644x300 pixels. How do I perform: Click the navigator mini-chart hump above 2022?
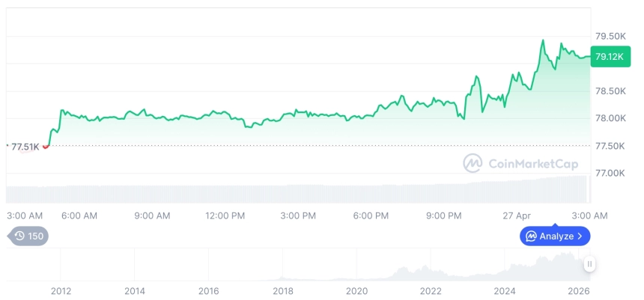click(424, 269)
